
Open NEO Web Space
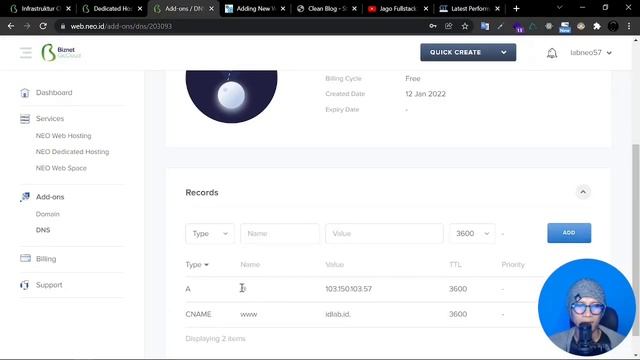click(x=61, y=168)
